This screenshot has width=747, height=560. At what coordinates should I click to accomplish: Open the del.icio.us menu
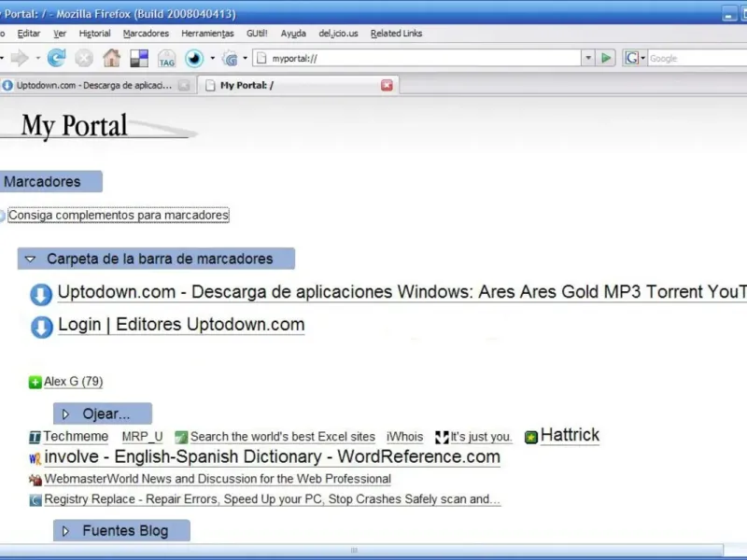click(x=338, y=34)
